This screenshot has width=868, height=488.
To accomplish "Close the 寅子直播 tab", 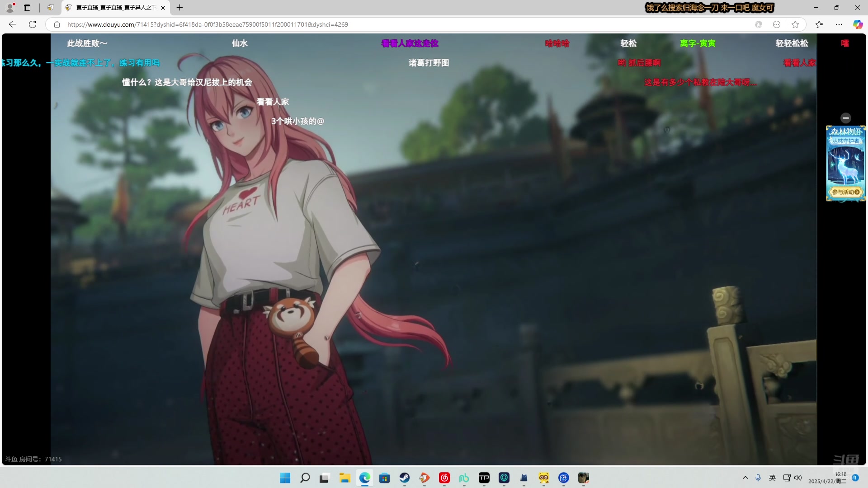I will point(163,8).
